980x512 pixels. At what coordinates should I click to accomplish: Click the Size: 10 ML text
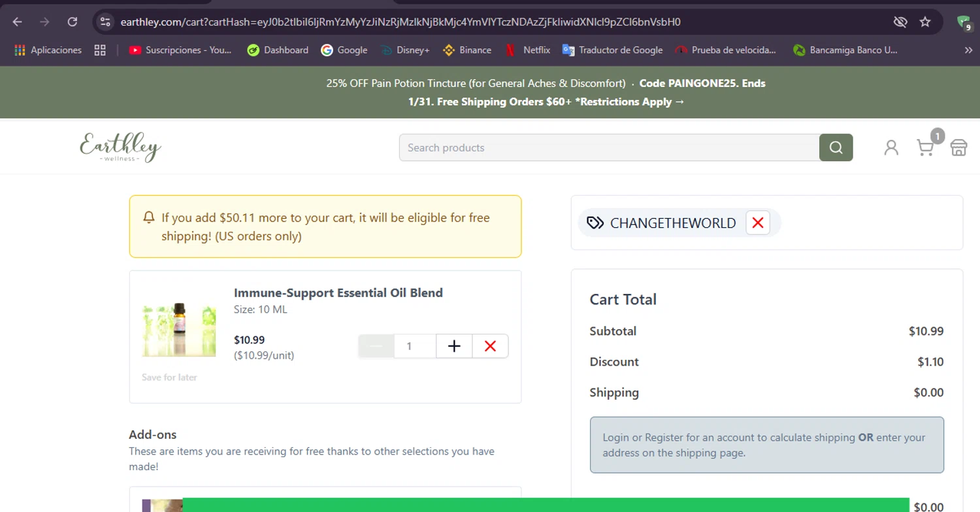[x=261, y=310]
